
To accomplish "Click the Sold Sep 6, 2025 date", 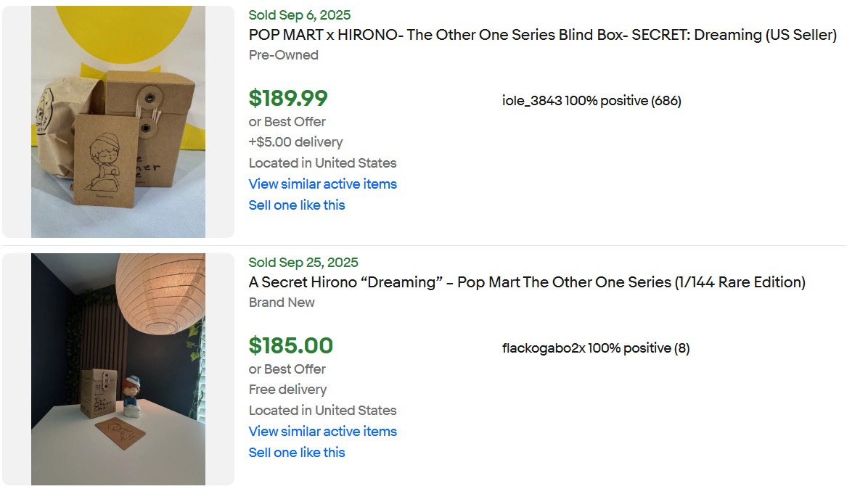I will [299, 15].
